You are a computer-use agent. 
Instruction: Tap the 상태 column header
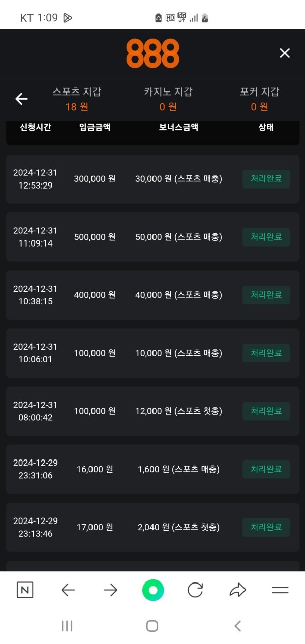pos(266,128)
